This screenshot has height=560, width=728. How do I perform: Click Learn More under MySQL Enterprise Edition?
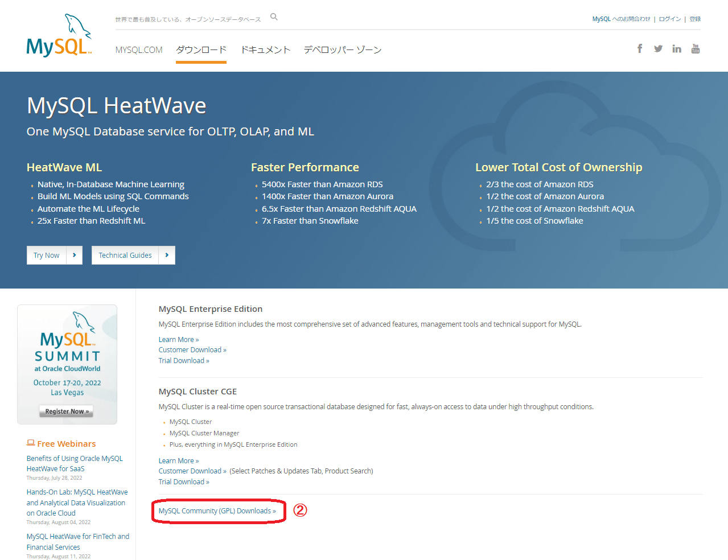pos(179,340)
